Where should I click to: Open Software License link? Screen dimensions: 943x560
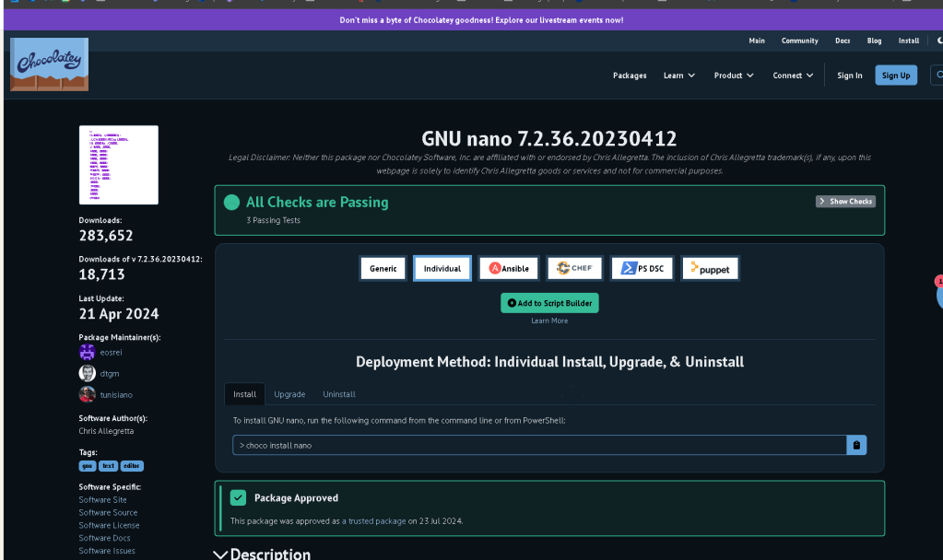[x=109, y=525]
